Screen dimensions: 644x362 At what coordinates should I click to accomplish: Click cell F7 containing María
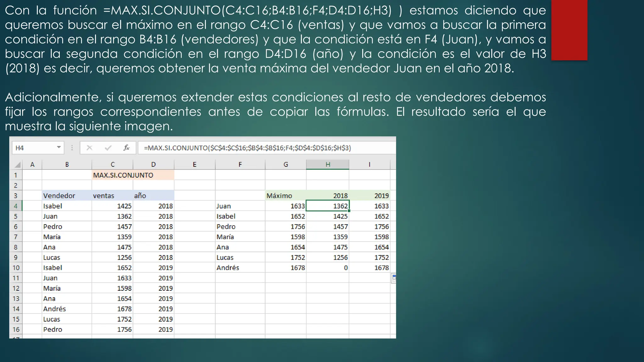click(240, 237)
